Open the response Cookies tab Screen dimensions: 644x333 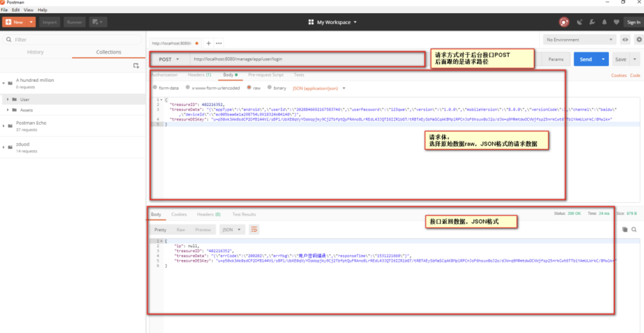click(x=179, y=214)
